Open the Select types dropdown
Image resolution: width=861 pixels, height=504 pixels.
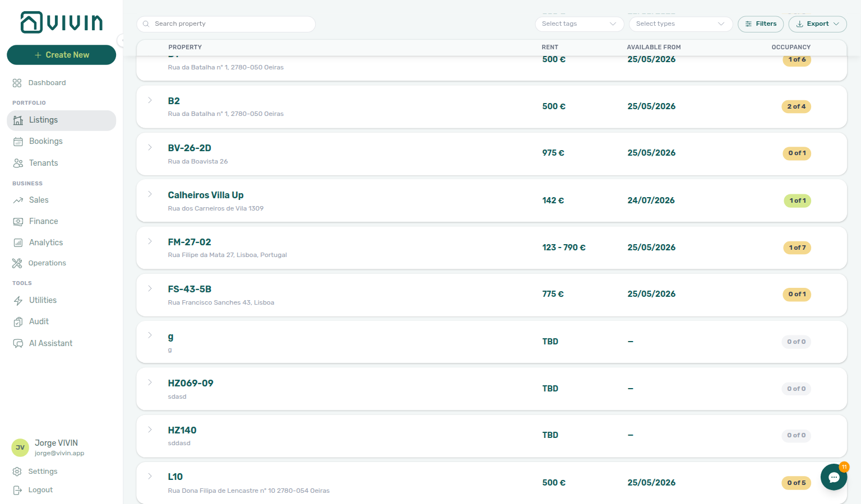click(681, 24)
